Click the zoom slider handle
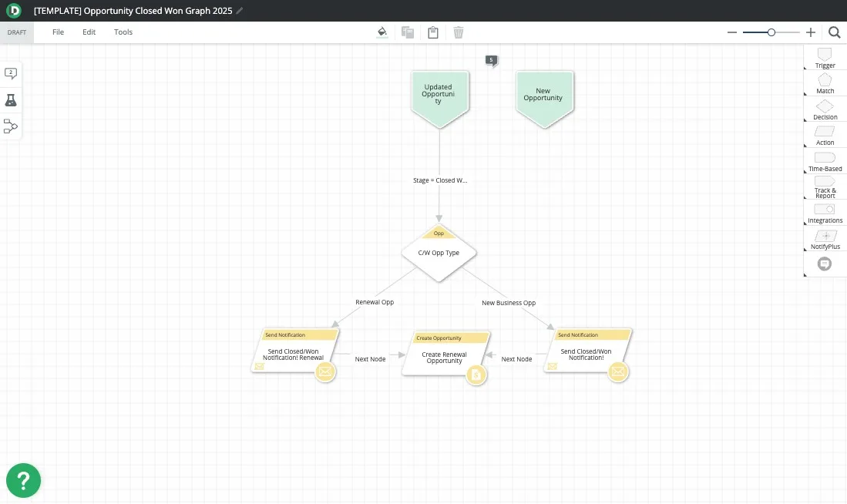 click(771, 32)
